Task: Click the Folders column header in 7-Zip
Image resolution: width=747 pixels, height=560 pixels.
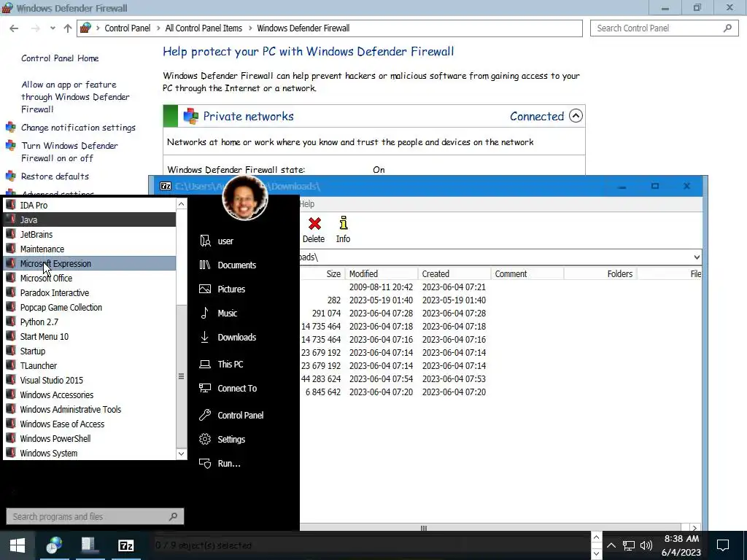Action: pos(600,274)
